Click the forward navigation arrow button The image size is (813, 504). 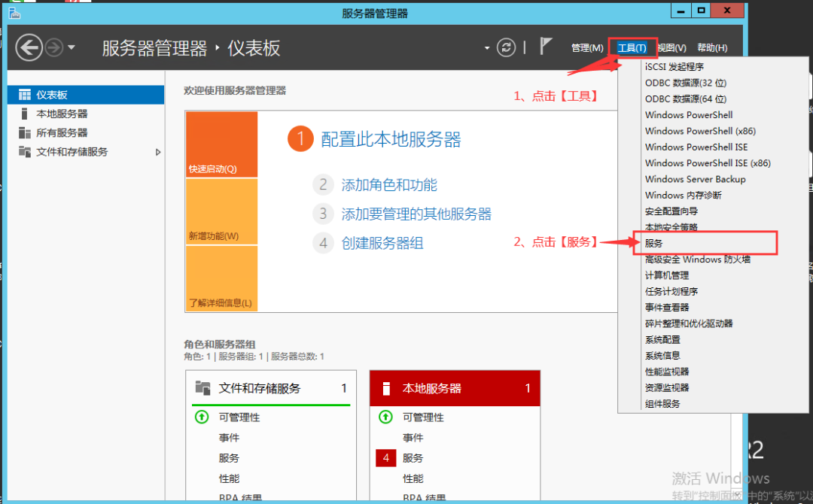pos(53,48)
